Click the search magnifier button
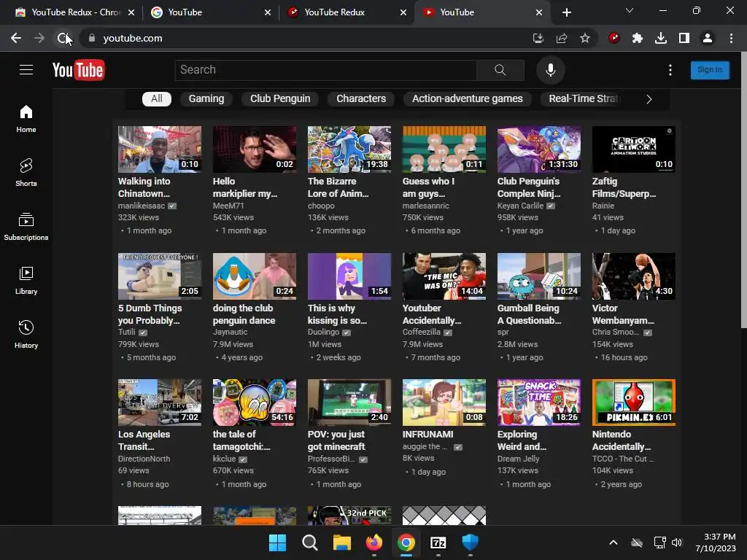Screen dimensions: 747x560 click(500, 70)
